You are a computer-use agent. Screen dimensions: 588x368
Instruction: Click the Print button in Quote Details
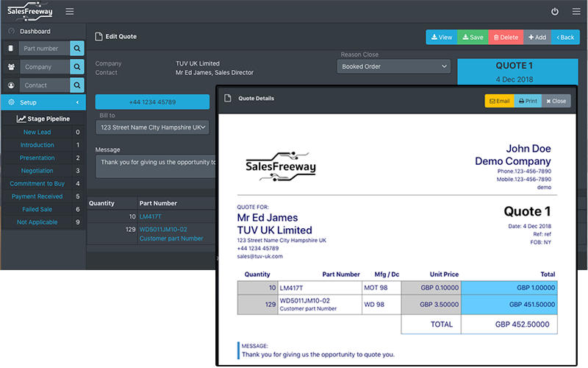point(528,101)
